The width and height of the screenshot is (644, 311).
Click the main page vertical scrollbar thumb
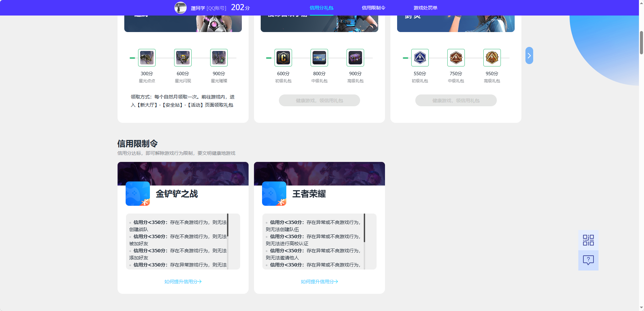pos(641,43)
